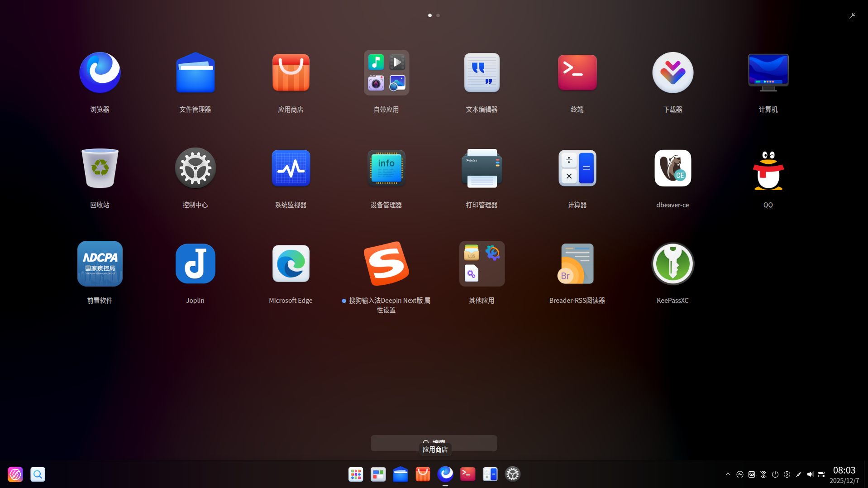The height and width of the screenshot is (488, 868).
Task: Open the search magnifier in dock
Action: (38, 474)
